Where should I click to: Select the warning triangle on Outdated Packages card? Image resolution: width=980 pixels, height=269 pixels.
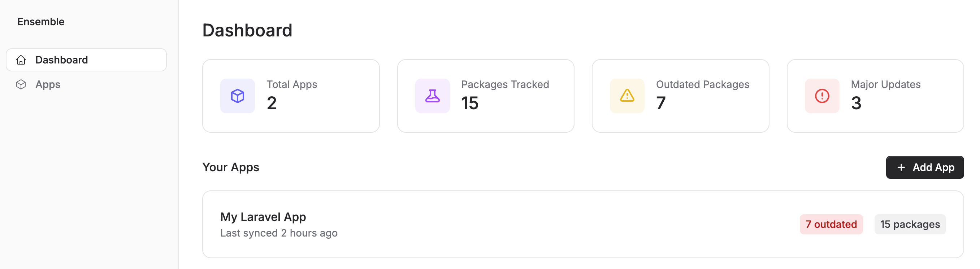tap(626, 96)
